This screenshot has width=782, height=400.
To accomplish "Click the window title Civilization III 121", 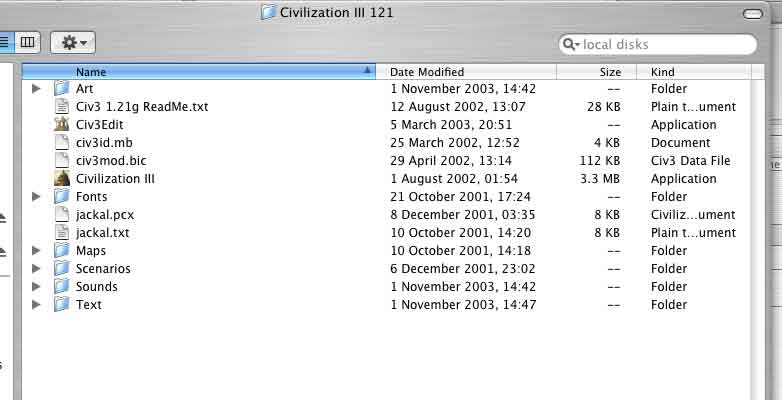I will [337, 12].
